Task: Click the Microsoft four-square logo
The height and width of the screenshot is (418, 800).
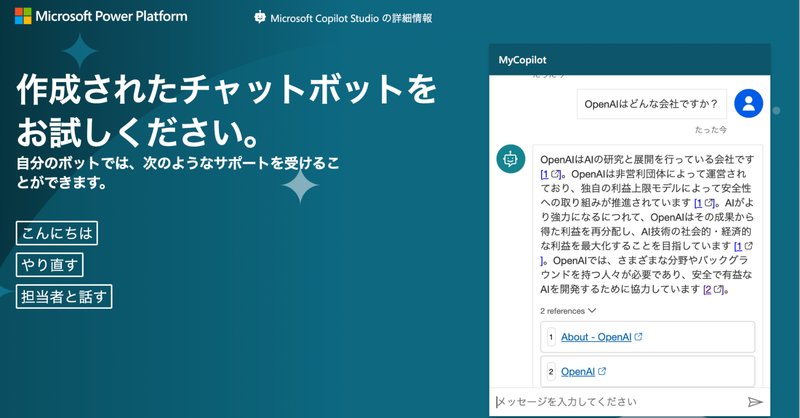Action: pyautogui.click(x=23, y=16)
